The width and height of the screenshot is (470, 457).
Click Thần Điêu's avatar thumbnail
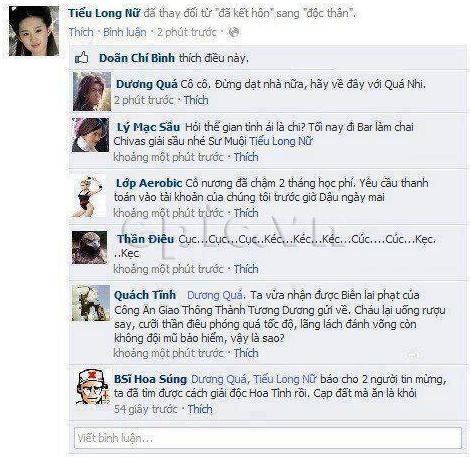point(90,247)
